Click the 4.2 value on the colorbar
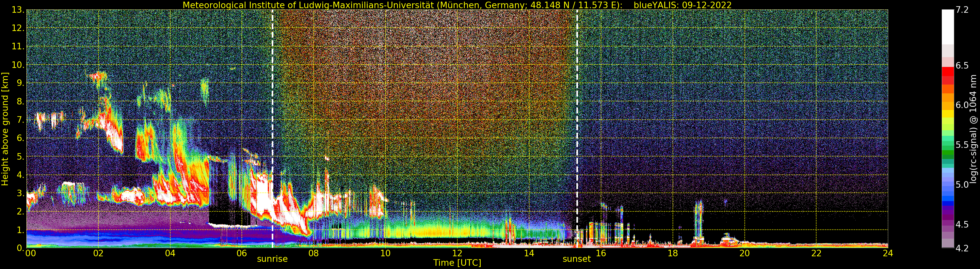Viewport: 980px width, 269px height. [x=962, y=248]
